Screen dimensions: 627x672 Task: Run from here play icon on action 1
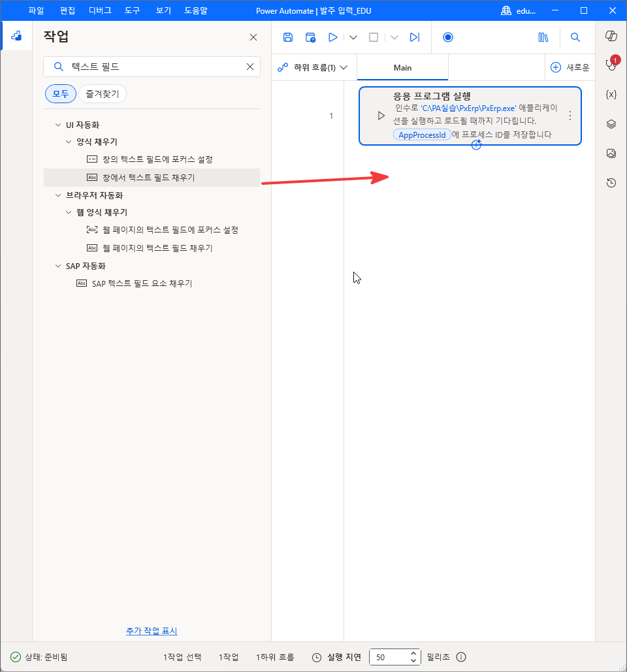point(381,116)
